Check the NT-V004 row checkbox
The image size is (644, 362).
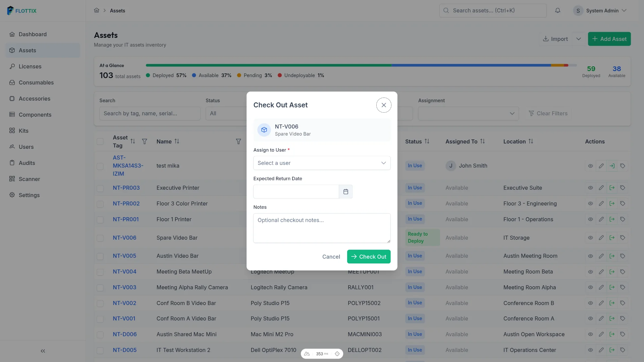(100, 272)
